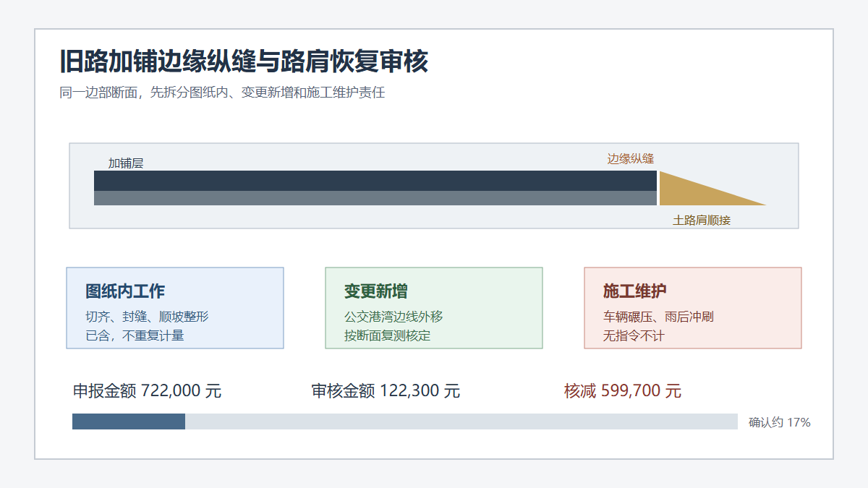Select the dark overlay layer bar in diagram

375,181
